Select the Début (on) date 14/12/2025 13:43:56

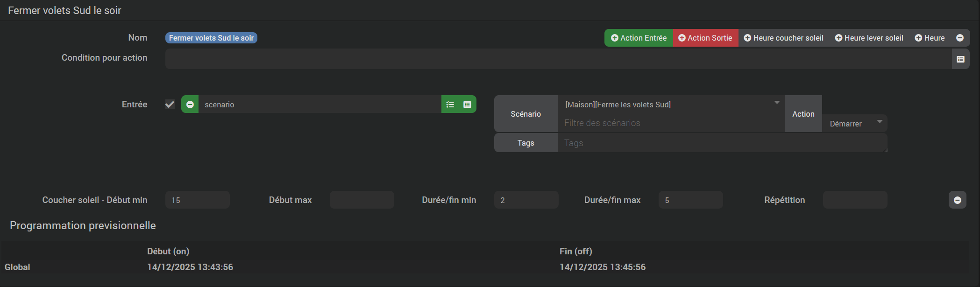(x=190, y=267)
